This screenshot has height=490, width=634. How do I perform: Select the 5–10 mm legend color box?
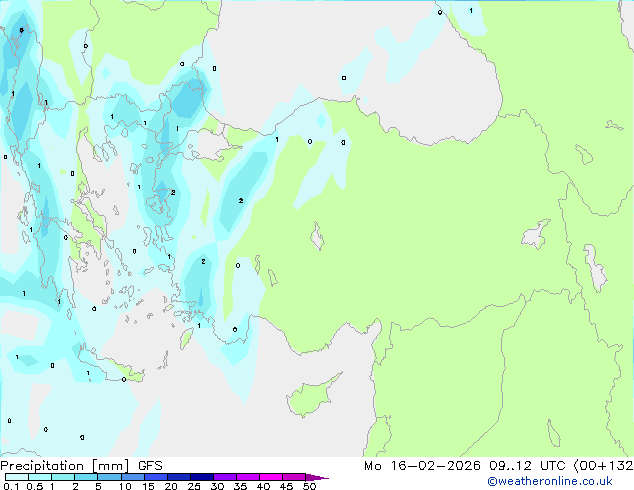(x=109, y=477)
